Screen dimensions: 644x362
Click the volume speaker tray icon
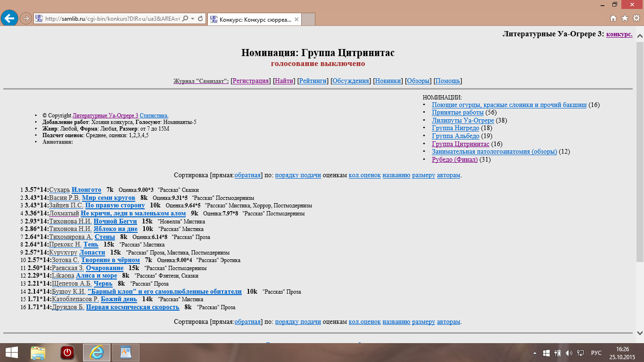[x=569, y=353]
